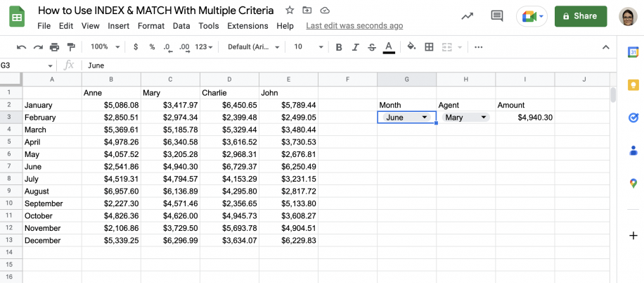Toggle italic formatting

pyautogui.click(x=356, y=47)
